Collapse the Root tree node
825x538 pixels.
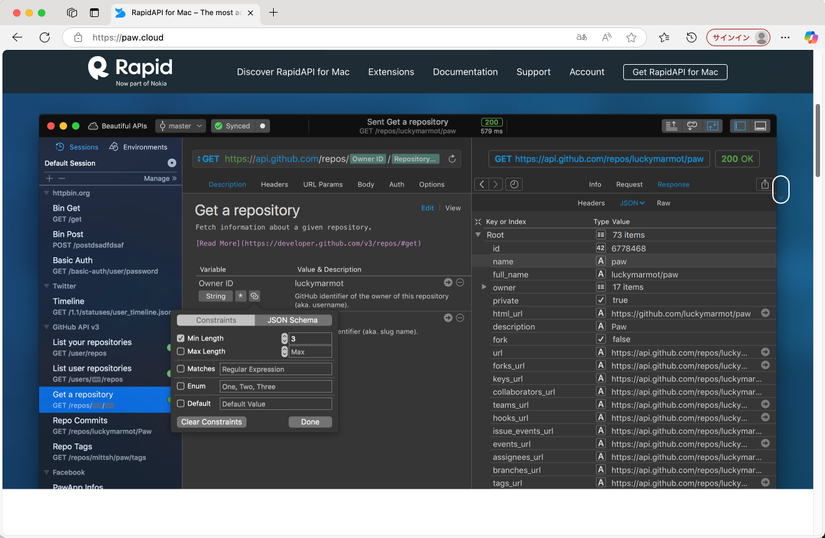pyautogui.click(x=478, y=235)
